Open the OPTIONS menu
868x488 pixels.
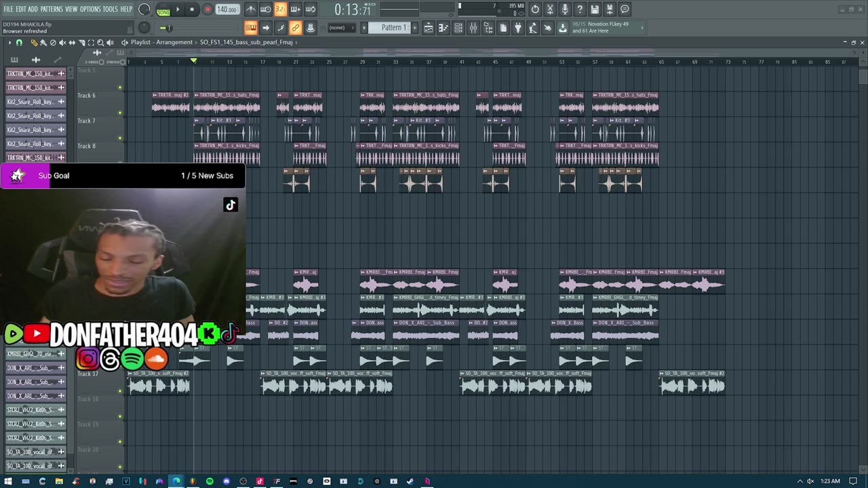point(90,9)
